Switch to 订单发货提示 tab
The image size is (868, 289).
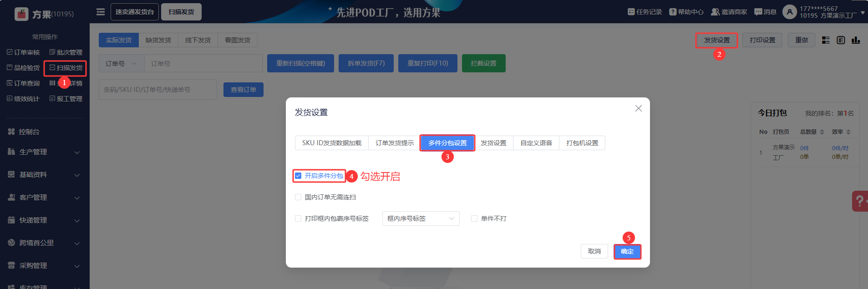pyautogui.click(x=395, y=143)
